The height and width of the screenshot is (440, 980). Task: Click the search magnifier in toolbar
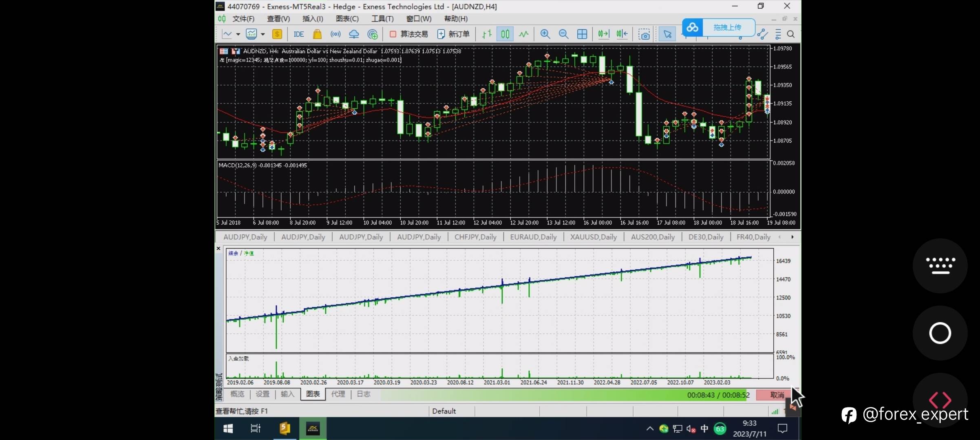click(x=791, y=34)
